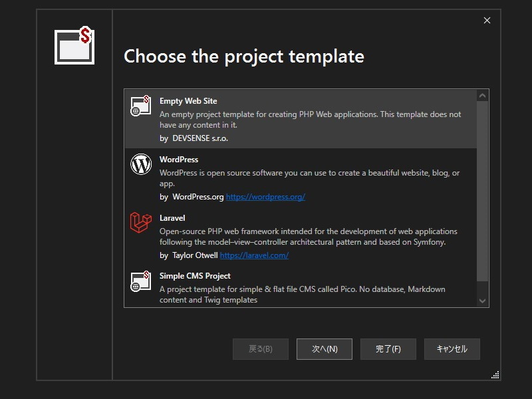Select the Empty Web Site template title
This screenshot has height=399, width=532.
point(188,101)
